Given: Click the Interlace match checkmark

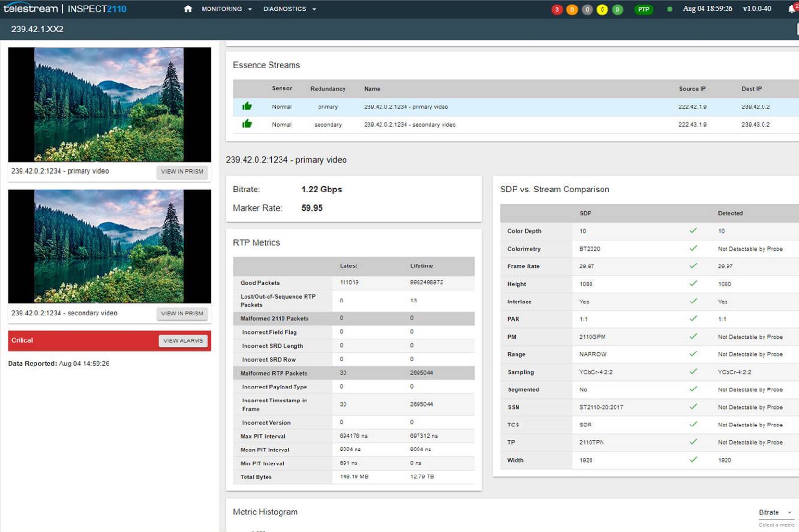Looking at the screenshot, I should [693, 301].
